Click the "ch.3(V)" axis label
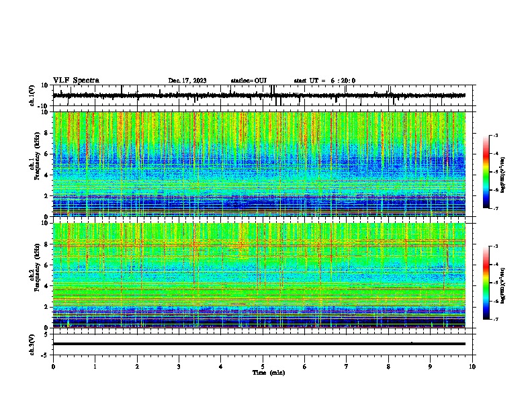 coord(32,345)
